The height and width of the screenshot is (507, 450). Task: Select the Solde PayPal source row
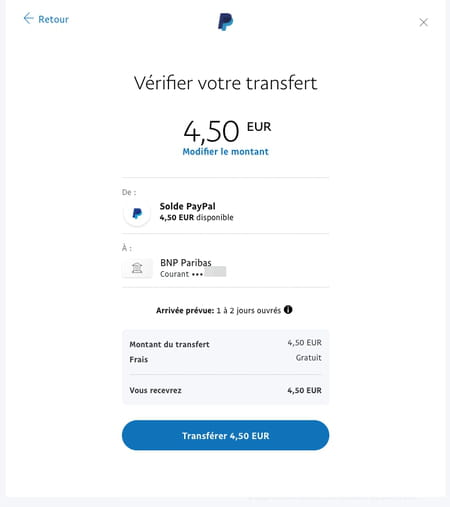225,212
